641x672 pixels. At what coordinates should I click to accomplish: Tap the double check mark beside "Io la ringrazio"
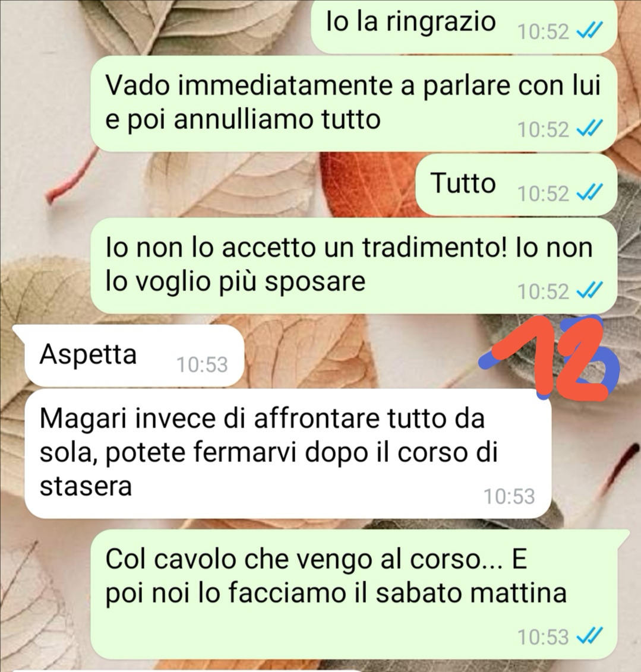(589, 31)
